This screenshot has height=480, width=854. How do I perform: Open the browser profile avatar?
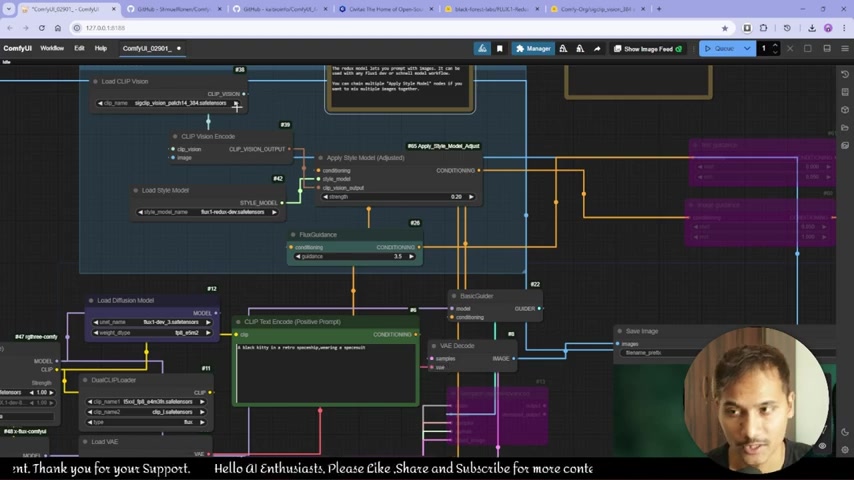[828, 28]
